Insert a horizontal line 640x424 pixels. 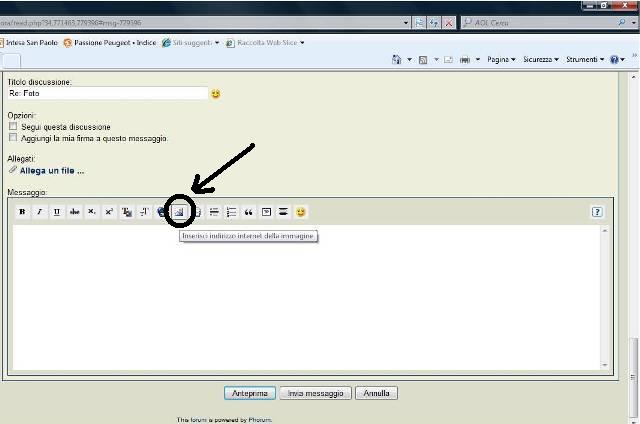coord(283,212)
